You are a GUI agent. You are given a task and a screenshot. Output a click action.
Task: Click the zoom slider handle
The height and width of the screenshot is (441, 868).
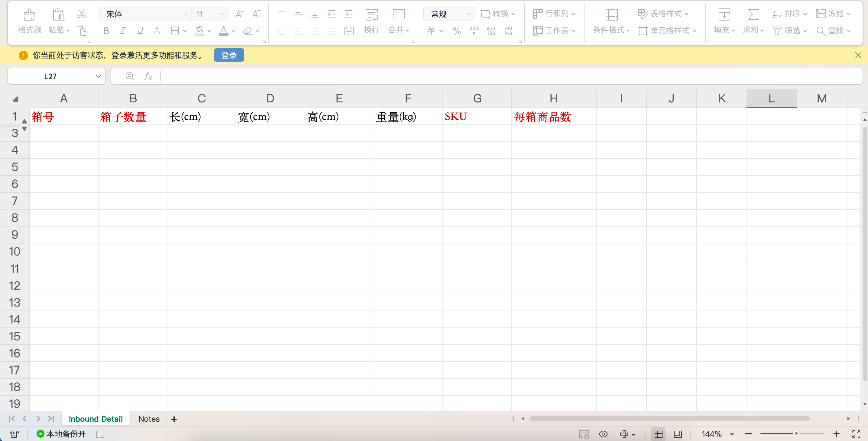796,433
